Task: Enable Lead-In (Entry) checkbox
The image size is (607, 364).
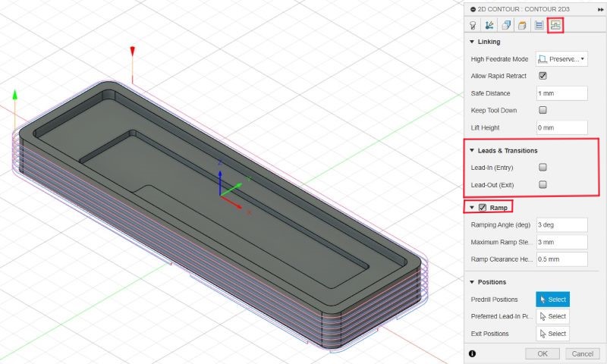Action: 543,168
